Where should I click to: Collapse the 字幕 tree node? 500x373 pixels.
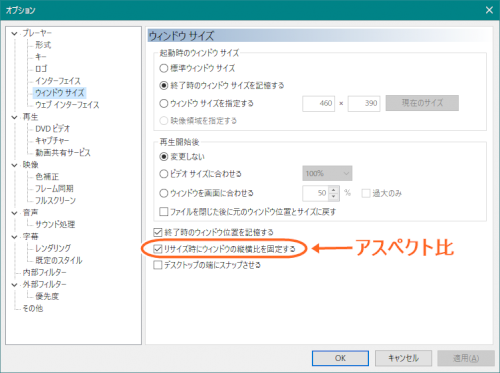tap(14, 237)
